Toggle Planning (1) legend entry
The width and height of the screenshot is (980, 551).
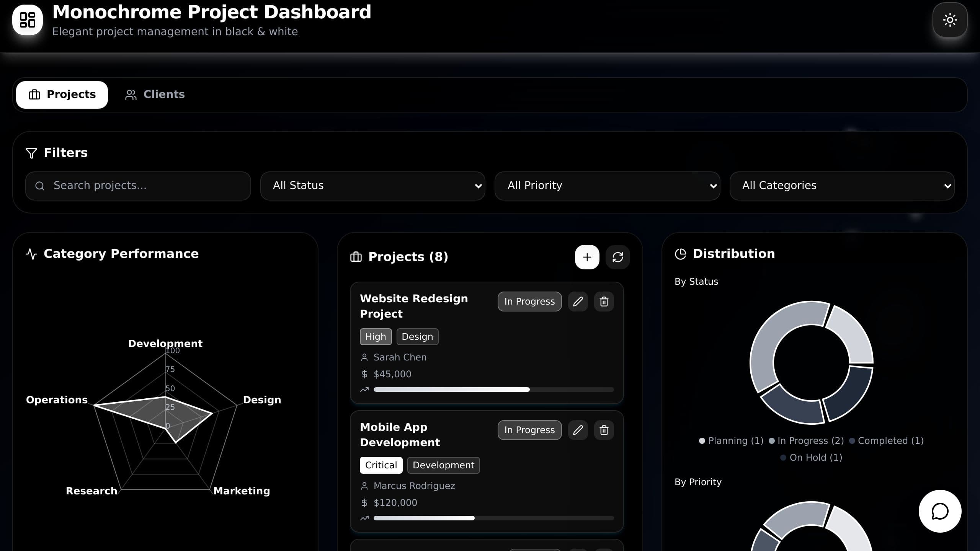(x=731, y=441)
